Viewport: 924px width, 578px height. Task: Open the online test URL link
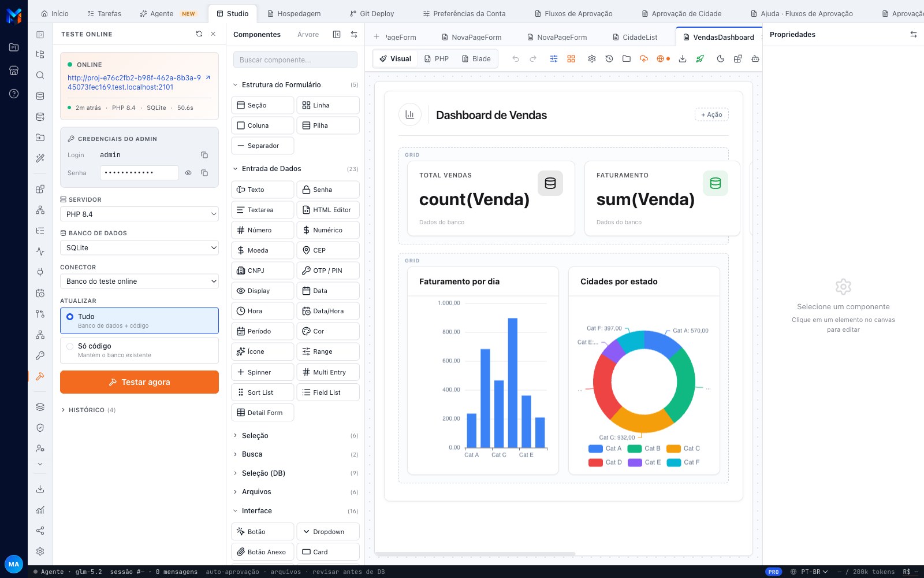coord(135,83)
